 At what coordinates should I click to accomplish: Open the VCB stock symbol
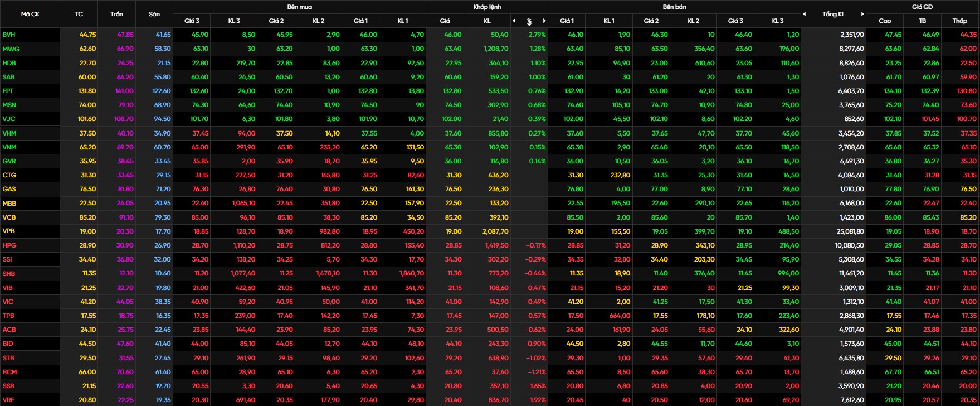[x=9, y=217]
